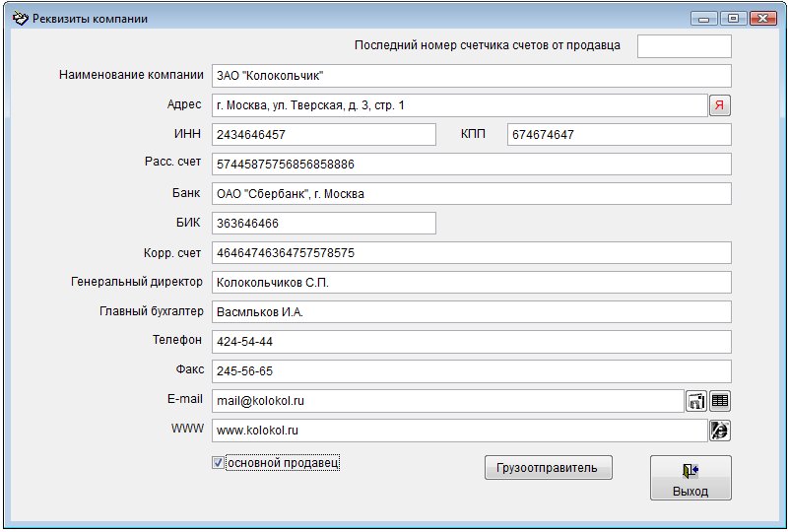789x532 pixels.
Task: Click the Выход exit button
Action: pos(690,478)
